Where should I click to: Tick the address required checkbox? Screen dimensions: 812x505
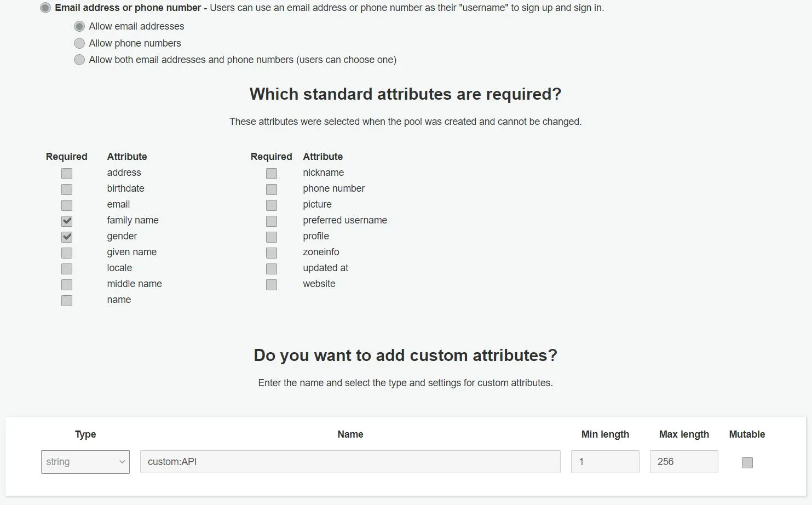[x=67, y=174]
